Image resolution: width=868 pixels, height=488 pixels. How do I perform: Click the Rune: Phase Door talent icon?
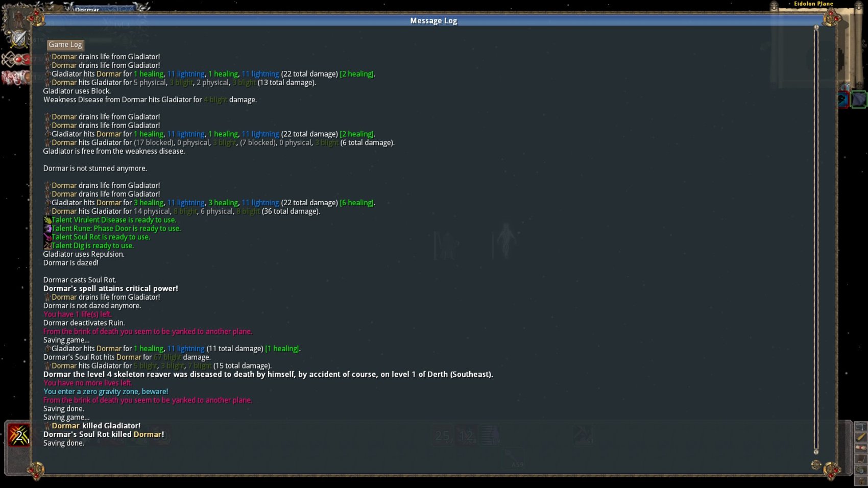pyautogui.click(x=47, y=229)
